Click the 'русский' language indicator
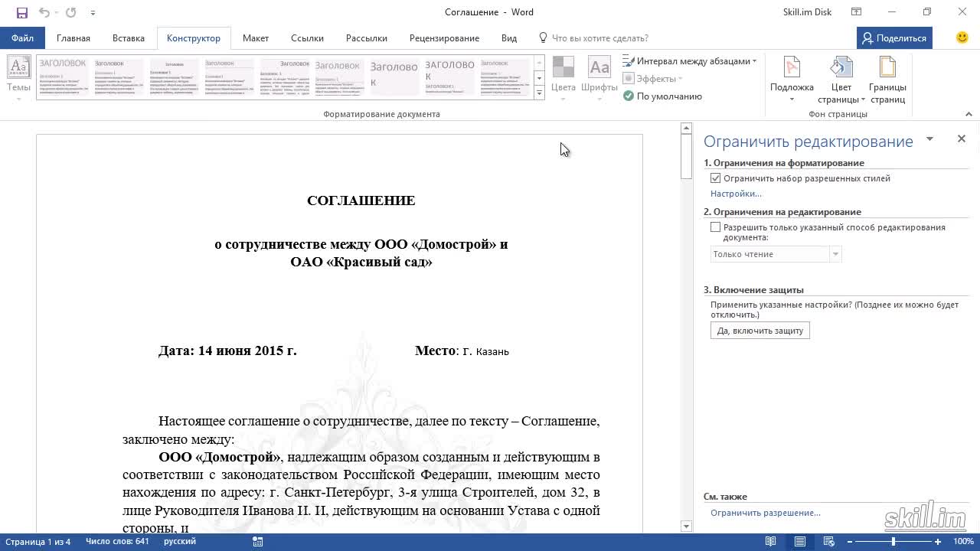 [180, 542]
